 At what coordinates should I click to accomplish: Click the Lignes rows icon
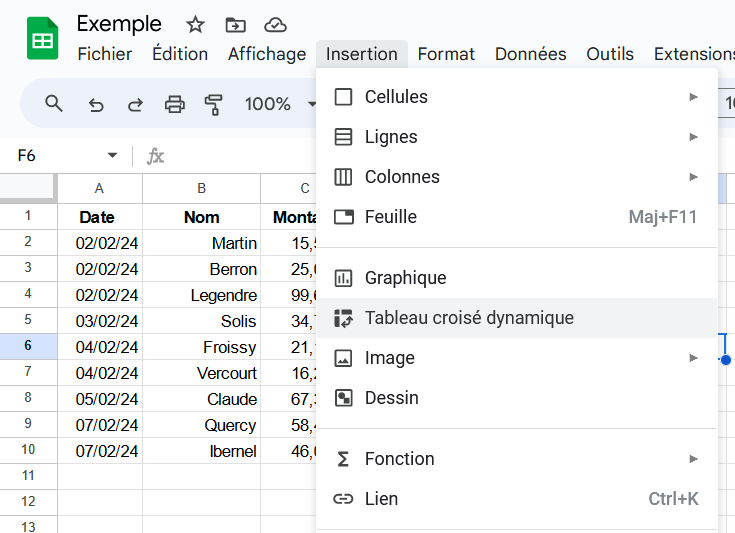point(343,137)
